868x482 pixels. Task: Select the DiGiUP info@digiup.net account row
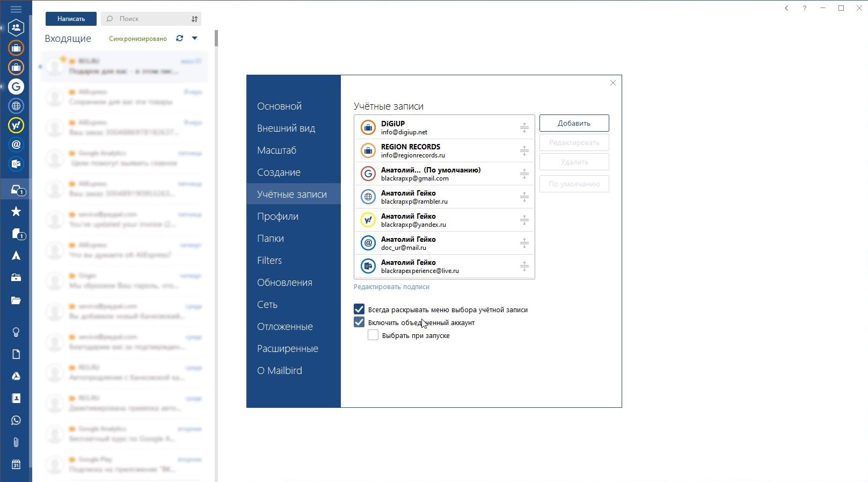(x=444, y=127)
